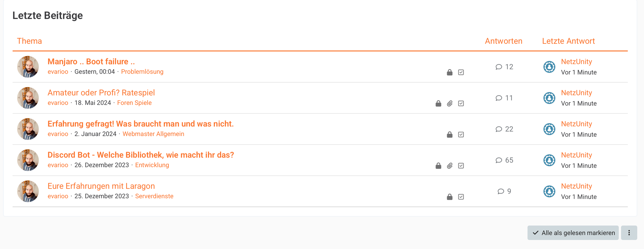Click lock icon in Eure Erfahrungen mit Laragon row
This screenshot has width=644, height=249.
pos(449,197)
